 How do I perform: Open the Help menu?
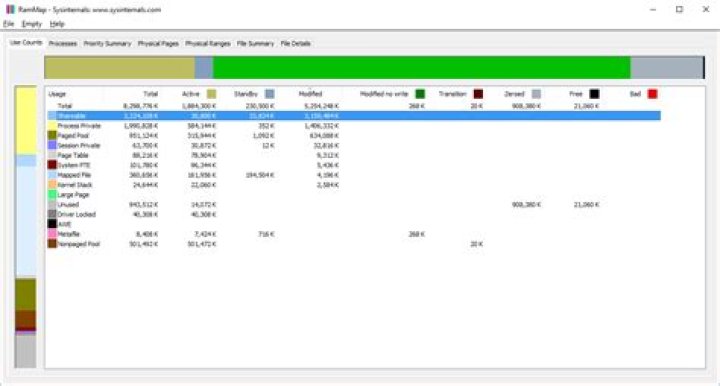click(x=57, y=24)
